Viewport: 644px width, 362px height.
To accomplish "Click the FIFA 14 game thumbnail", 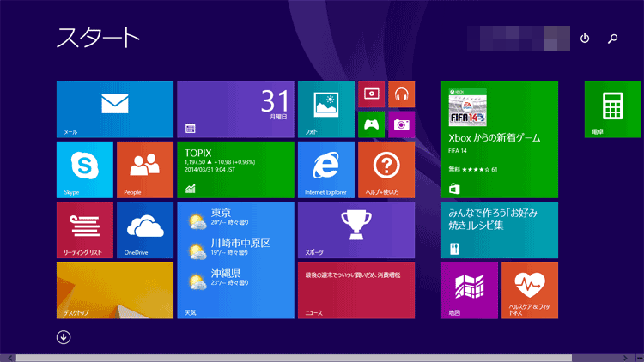I will pyautogui.click(x=467, y=107).
